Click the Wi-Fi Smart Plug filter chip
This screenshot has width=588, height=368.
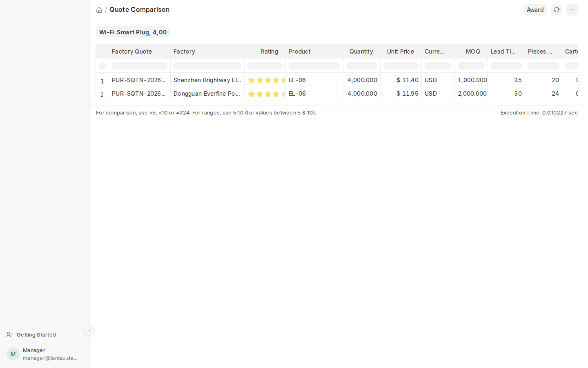133,32
